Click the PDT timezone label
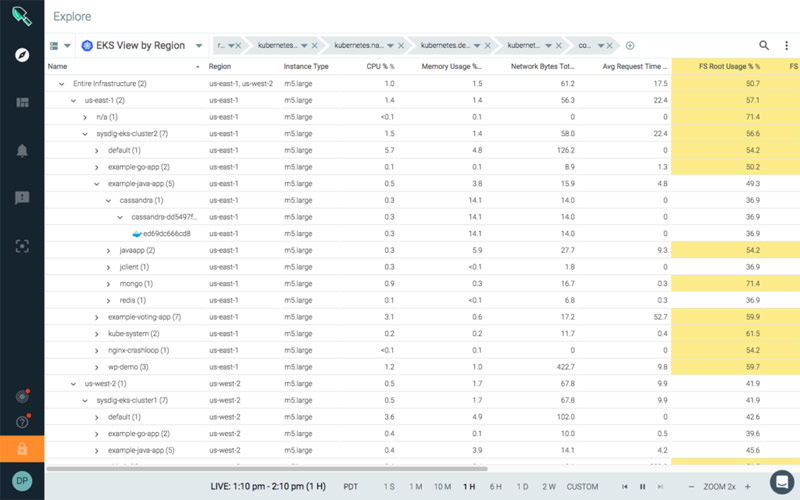800x500 pixels. pyautogui.click(x=351, y=487)
